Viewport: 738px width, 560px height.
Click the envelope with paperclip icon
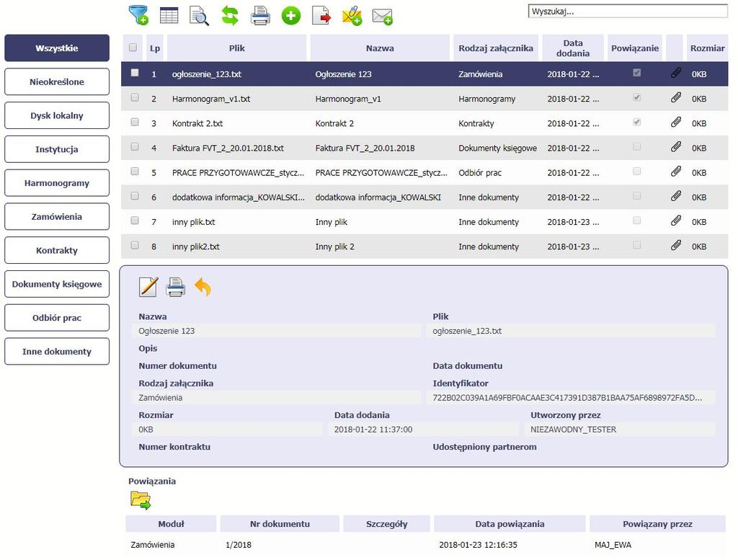point(352,16)
